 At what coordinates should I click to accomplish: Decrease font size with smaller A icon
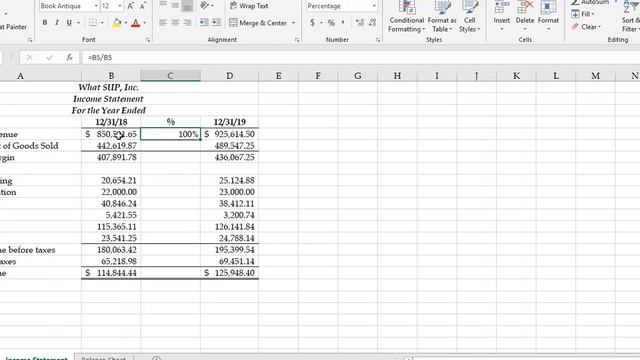(143, 6)
